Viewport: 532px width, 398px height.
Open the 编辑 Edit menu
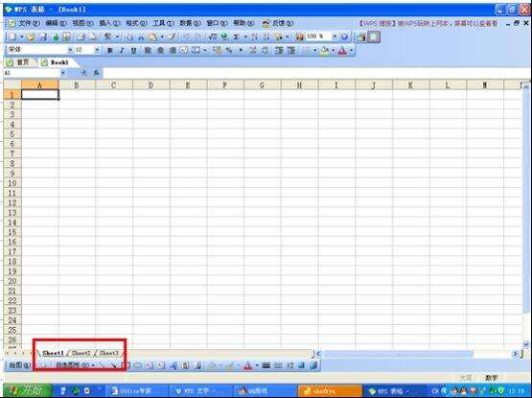coord(56,23)
